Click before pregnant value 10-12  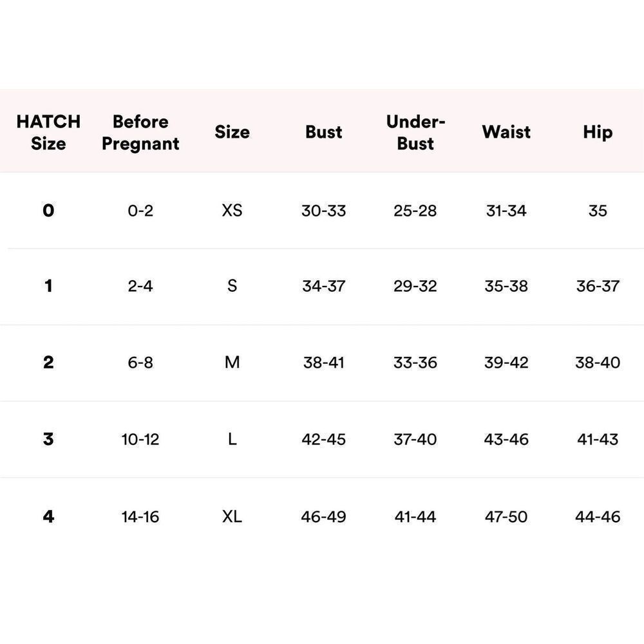pyautogui.click(x=140, y=439)
